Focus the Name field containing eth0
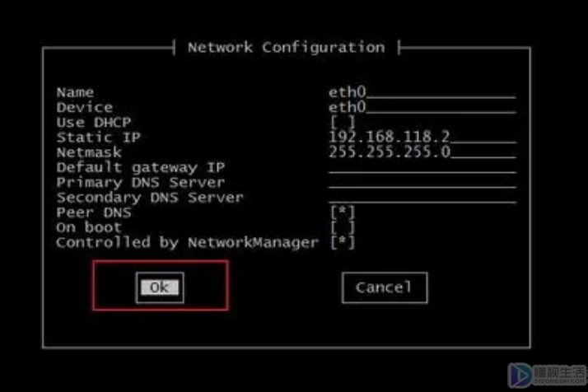The image size is (588, 392). pos(422,92)
